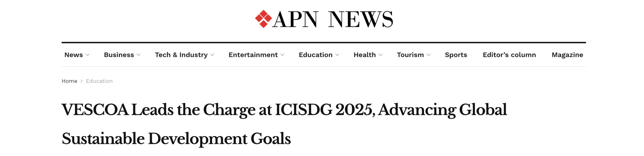Open Editor's column page
Image resolution: width=644 pixels, height=156 pixels.
pyautogui.click(x=509, y=55)
